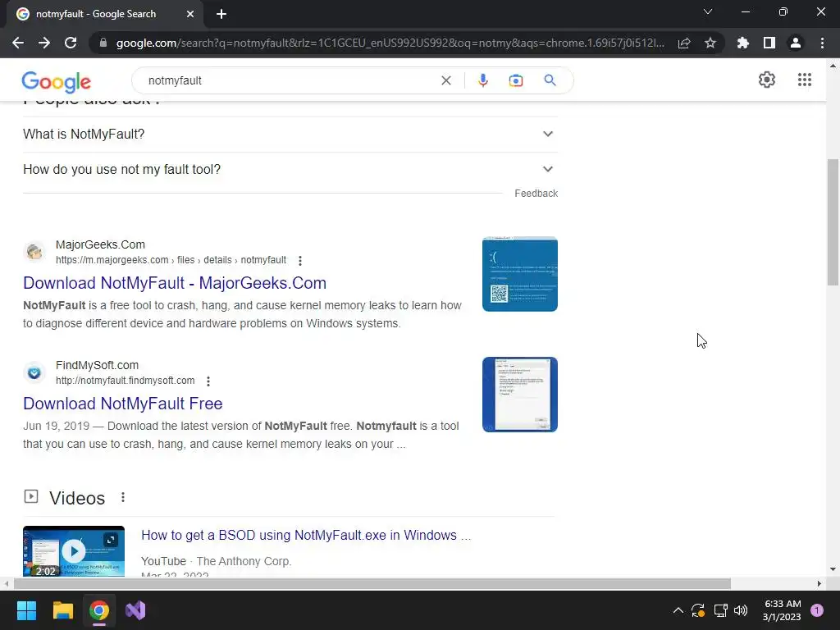Open Videos section options menu
This screenshot has height=630, width=840.
[x=123, y=498]
